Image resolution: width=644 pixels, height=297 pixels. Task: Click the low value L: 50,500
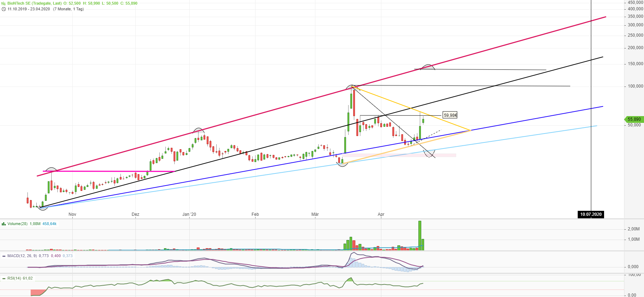tap(110, 4)
